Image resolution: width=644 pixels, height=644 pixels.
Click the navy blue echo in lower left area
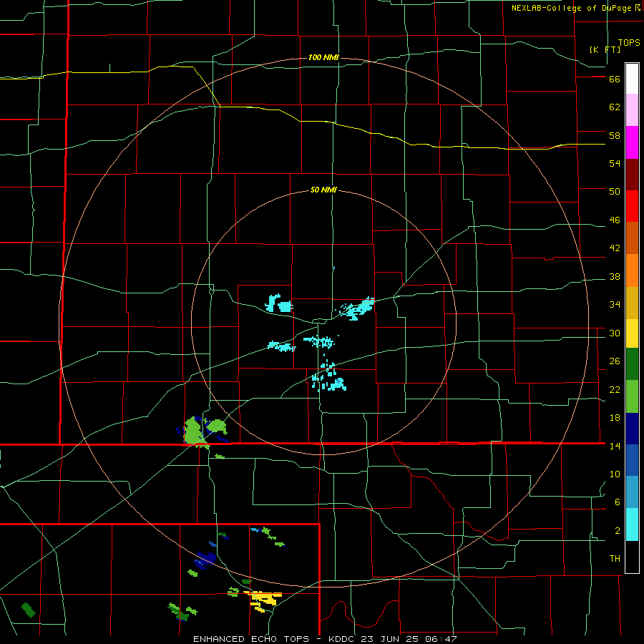tap(205, 559)
